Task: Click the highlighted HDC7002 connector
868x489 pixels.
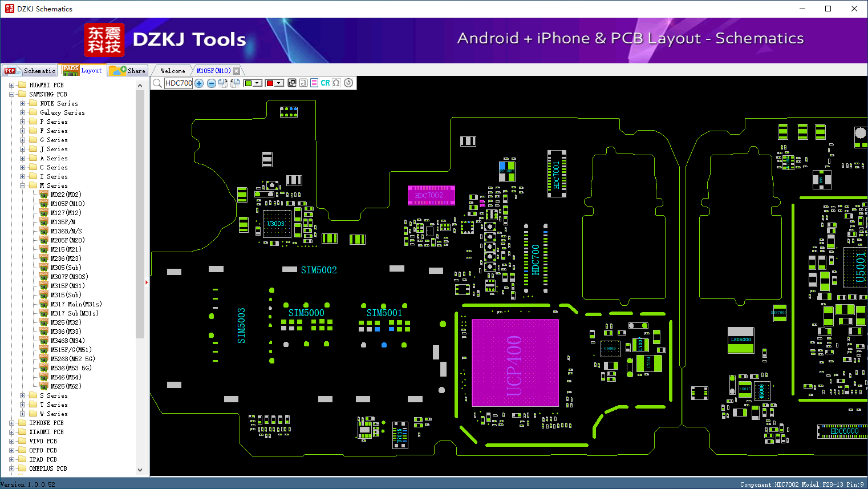Action: (431, 195)
